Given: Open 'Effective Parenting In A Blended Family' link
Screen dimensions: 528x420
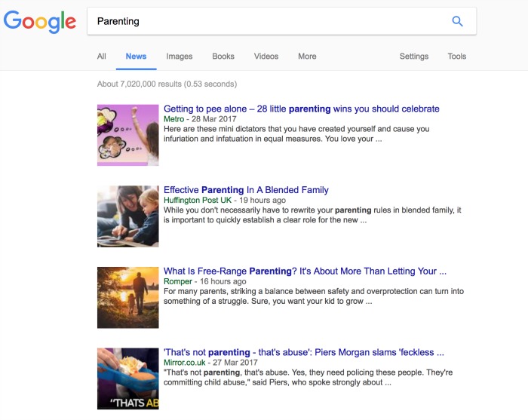Looking at the screenshot, I should [246, 190].
